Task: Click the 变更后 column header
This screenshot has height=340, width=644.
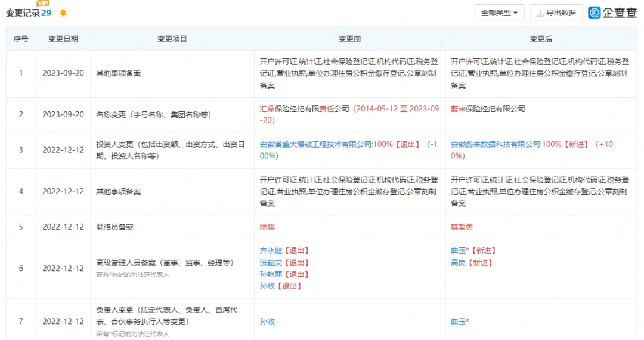Action: tap(541, 39)
